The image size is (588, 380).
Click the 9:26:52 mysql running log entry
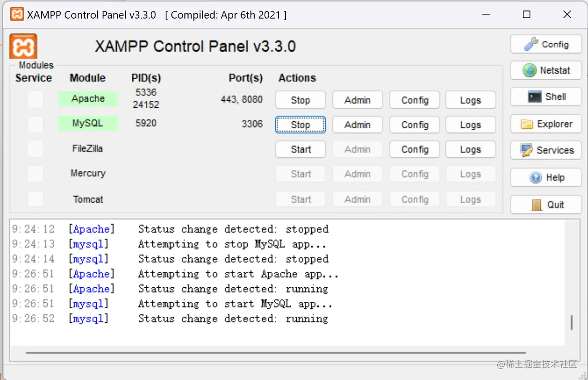[170, 318]
